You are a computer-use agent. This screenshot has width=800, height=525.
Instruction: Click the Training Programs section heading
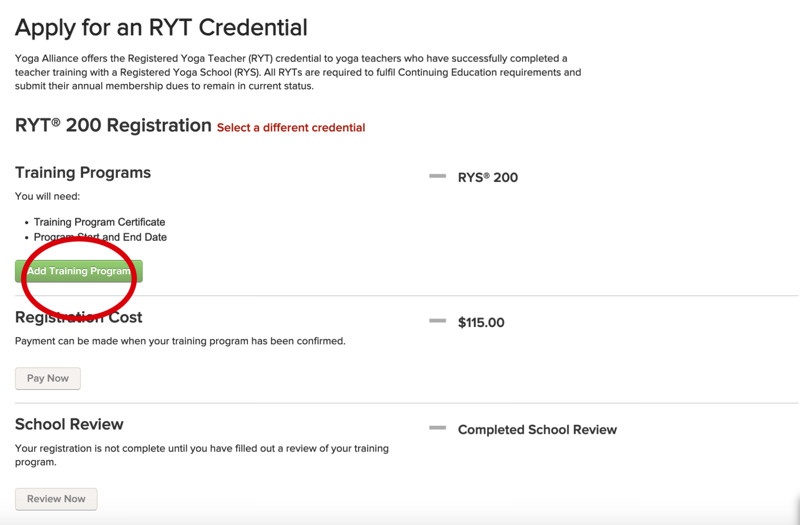(83, 172)
